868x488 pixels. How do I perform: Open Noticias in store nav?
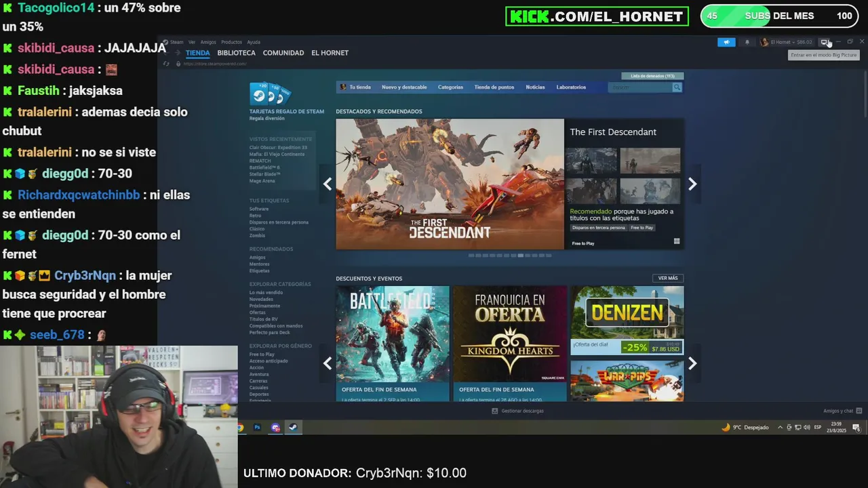[x=535, y=87]
